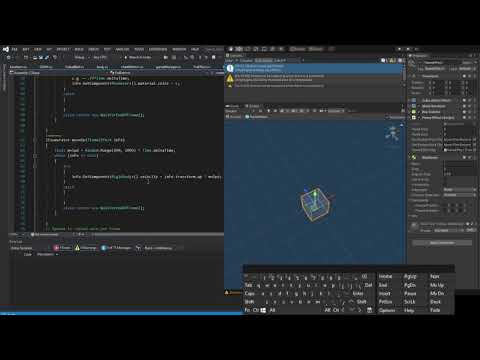Toggle Errors filter in Error List

coord(62,248)
